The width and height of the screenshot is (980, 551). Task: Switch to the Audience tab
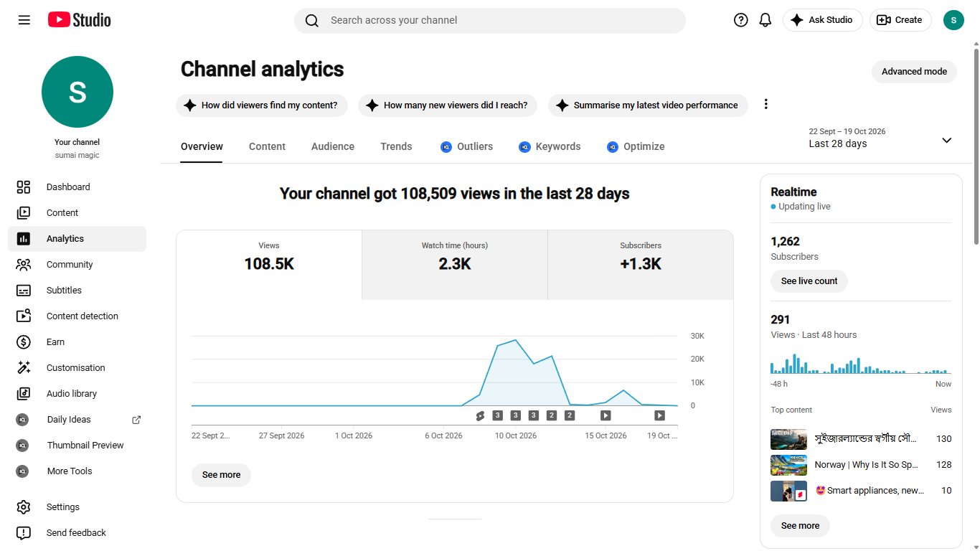[x=333, y=146]
